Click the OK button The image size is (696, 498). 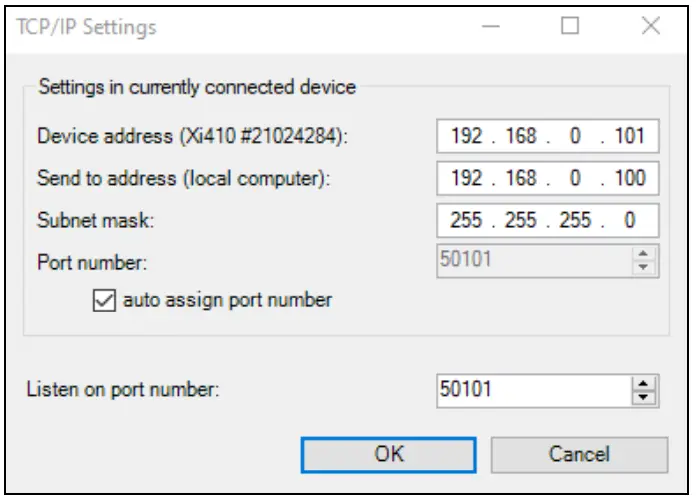point(389,453)
